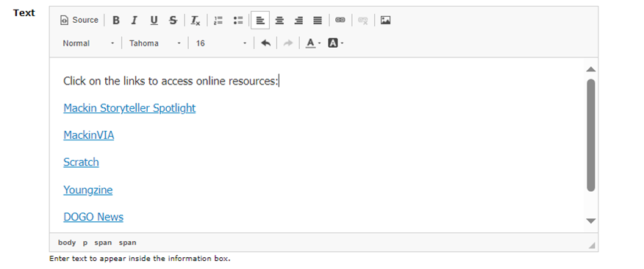Insert a bulleted list
Image resolution: width=644 pixels, height=269 pixels.
[x=238, y=20]
